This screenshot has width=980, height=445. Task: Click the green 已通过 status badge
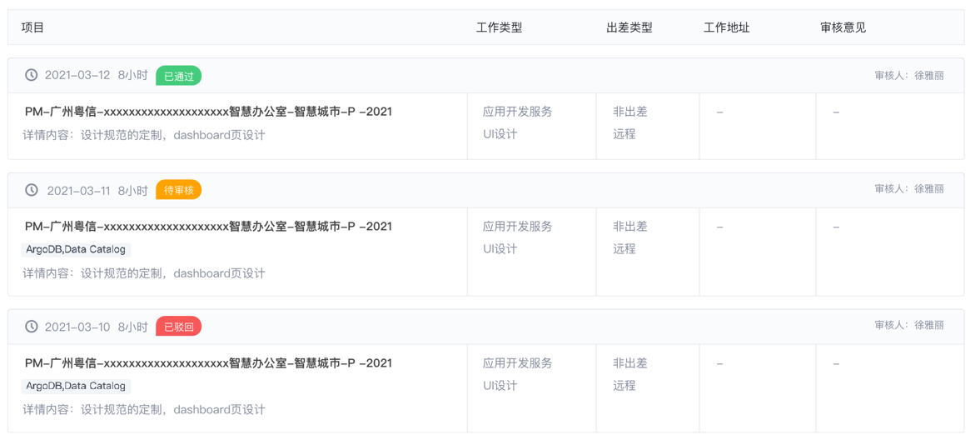tap(178, 76)
